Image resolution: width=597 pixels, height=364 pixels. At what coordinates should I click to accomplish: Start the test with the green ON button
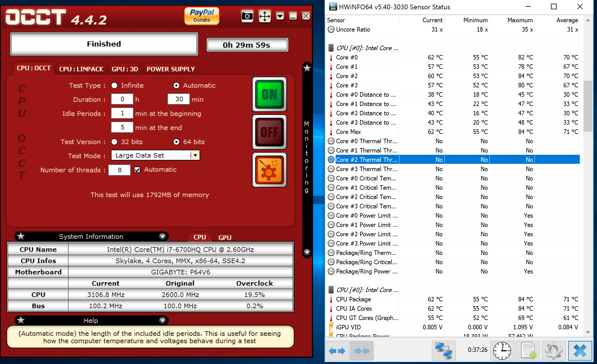click(270, 94)
